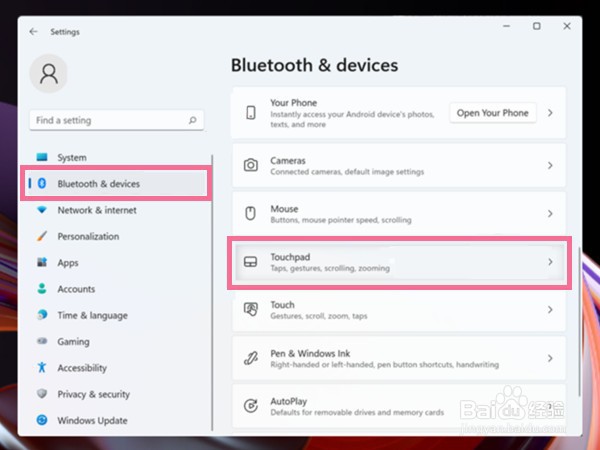Open the AutoPlay settings row
Viewport: 600px width, 450px height.
(399, 406)
